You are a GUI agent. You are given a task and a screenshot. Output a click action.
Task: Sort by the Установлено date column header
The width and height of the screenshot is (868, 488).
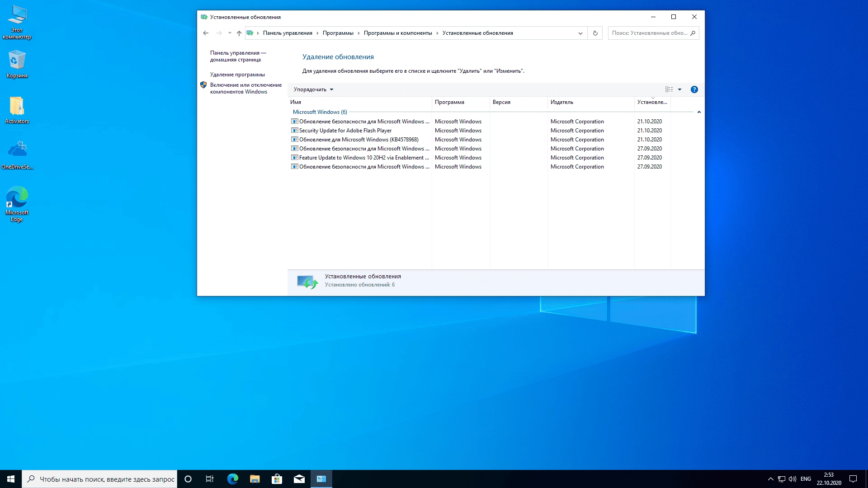652,102
